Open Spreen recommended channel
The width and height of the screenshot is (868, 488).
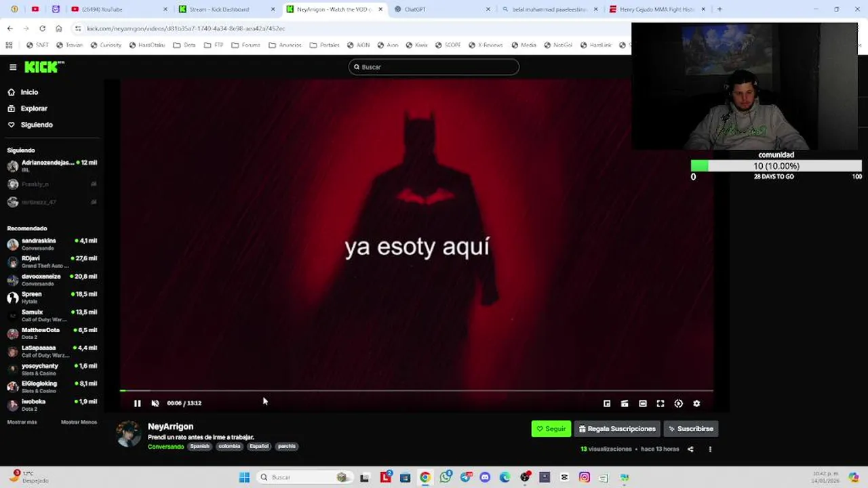pos(52,298)
